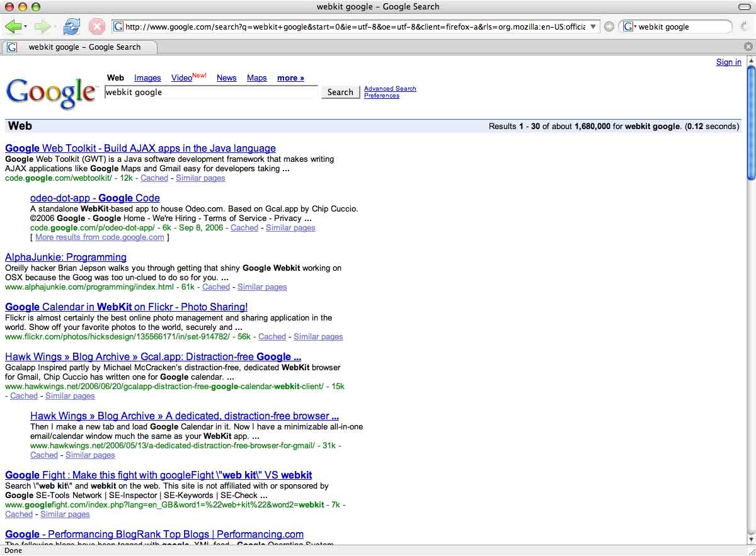Open Cached link for distraction-free-browser-for-gmail result
Screen dimensions: 756x556
tap(44, 455)
